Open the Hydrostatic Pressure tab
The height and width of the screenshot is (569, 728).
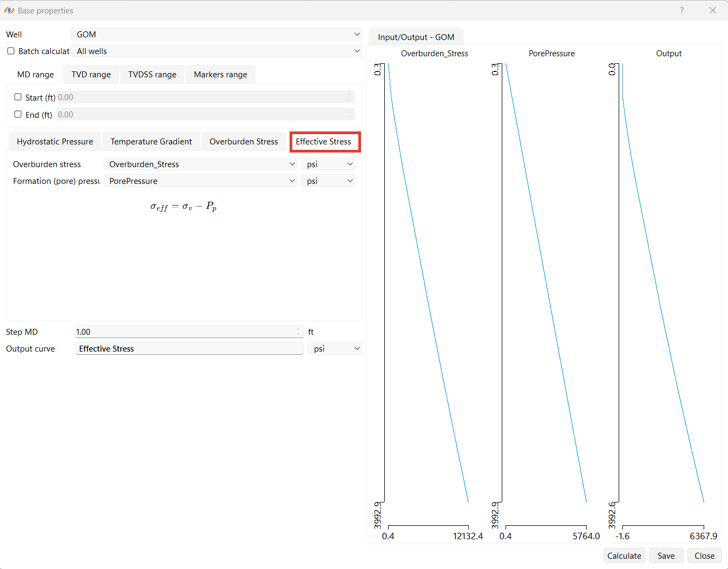tap(55, 142)
